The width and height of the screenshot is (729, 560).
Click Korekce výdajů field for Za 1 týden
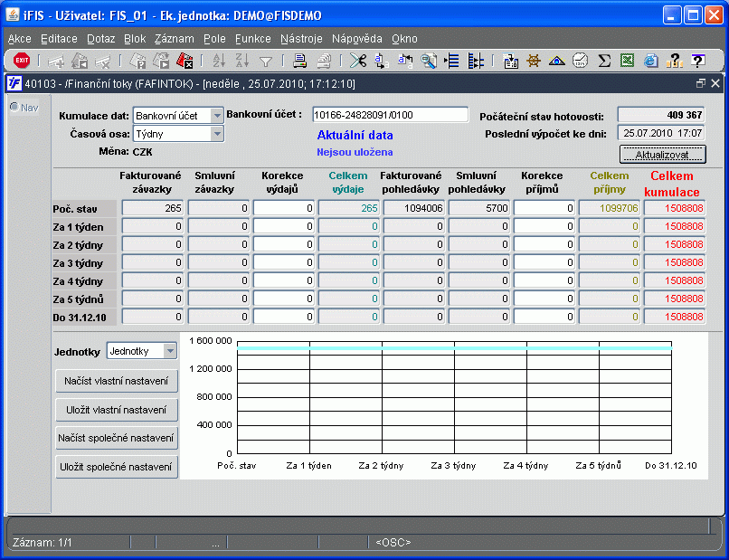[x=284, y=226]
